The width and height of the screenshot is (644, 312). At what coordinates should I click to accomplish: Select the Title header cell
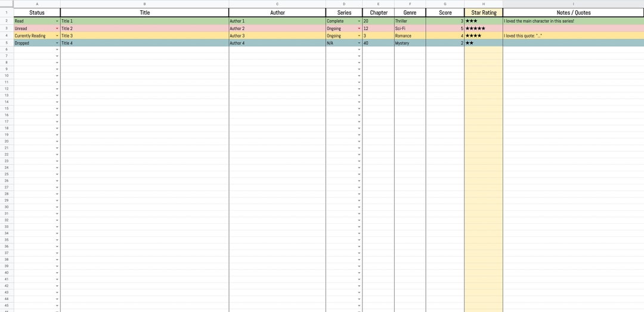(x=144, y=13)
